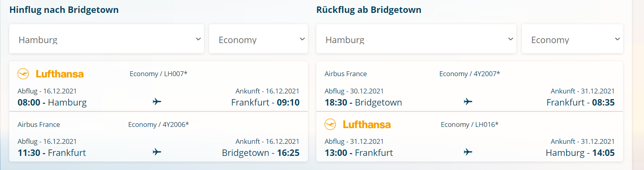This screenshot has width=644, height=170.
Task: Click the Lufthansa logo on return flight
Action: pos(358,125)
